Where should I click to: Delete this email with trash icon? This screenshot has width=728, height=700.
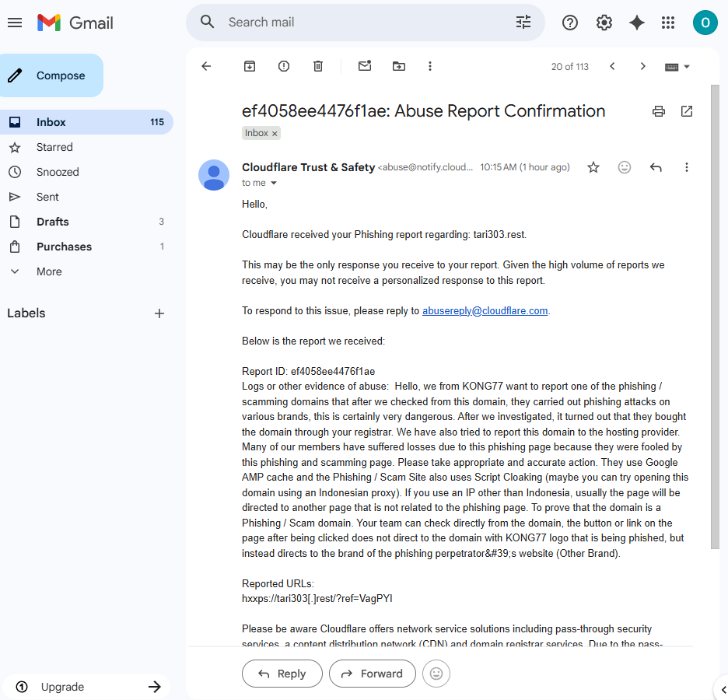coord(318,66)
